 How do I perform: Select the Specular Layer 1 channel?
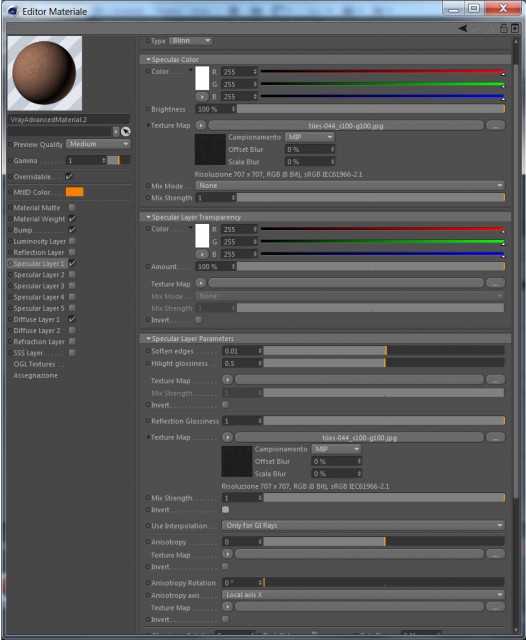(38, 264)
